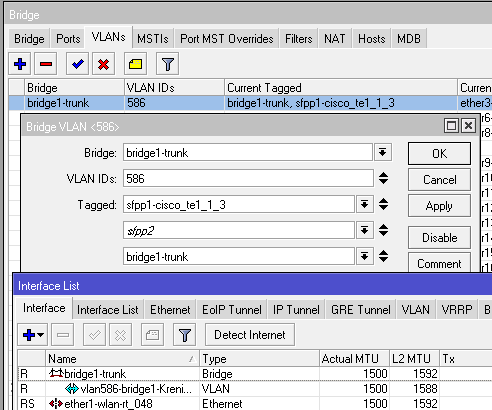
Task: Click Comment button in VLAN dialog
Action: tap(439, 263)
